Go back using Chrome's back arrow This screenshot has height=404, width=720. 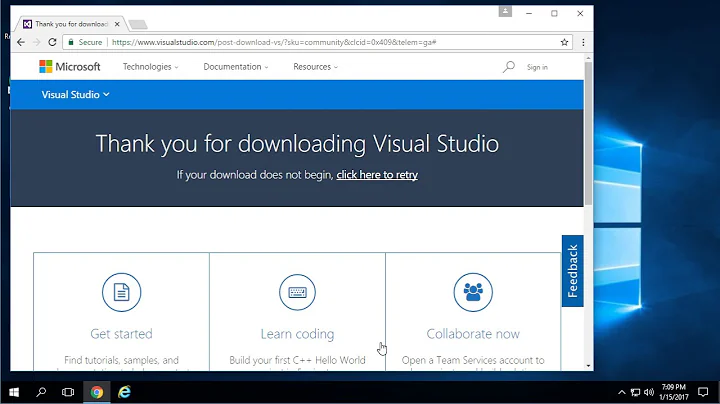[21, 42]
